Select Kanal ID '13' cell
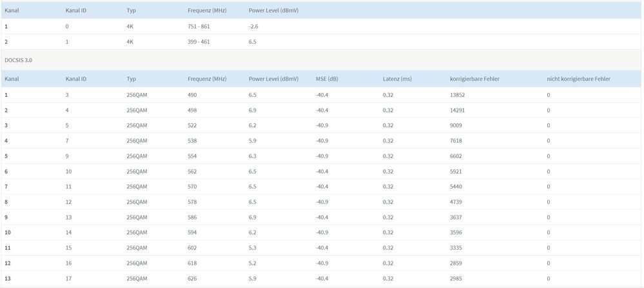Viewport: 644px width, 288px height. pos(68,217)
